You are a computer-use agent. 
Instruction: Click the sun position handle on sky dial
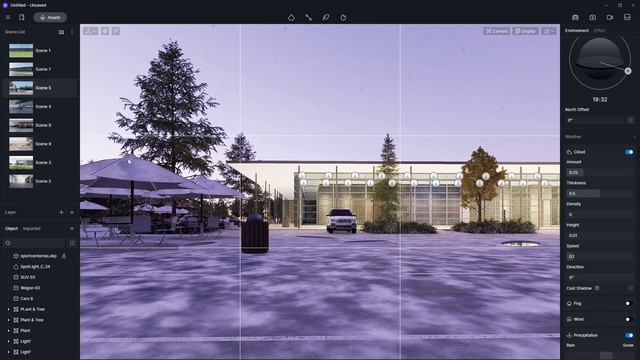click(628, 71)
